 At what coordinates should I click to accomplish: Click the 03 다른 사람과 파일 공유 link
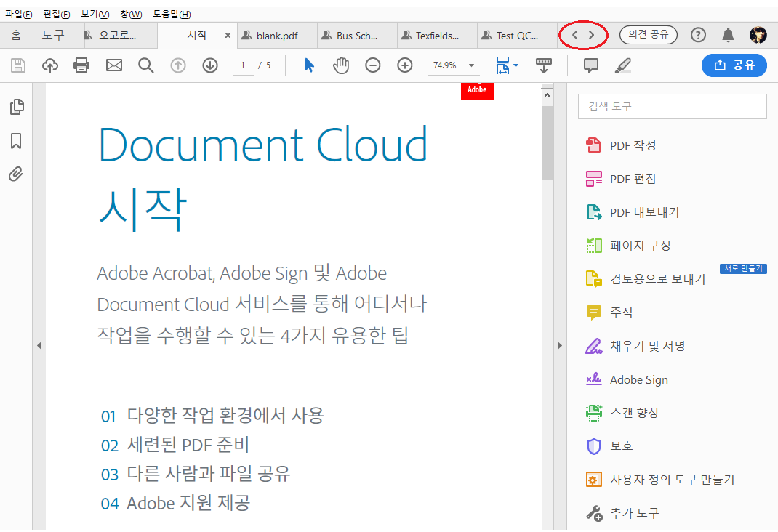[196, 474]
